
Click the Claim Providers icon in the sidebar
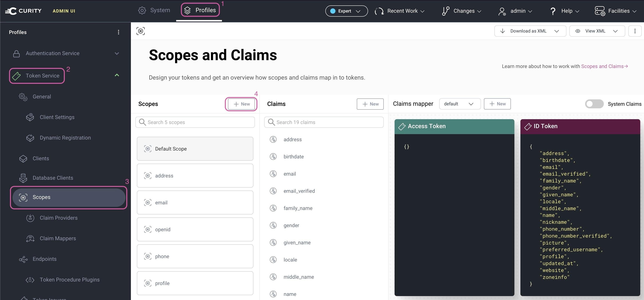click(30, 218)
